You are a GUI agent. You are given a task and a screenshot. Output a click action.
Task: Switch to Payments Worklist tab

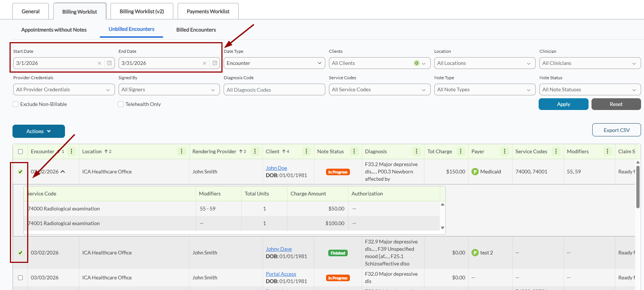(208, 11)
